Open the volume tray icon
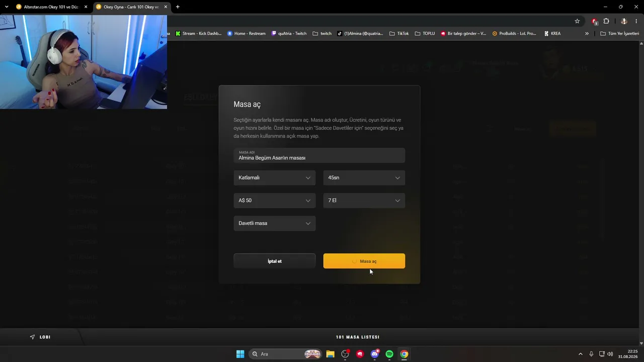 click(610, 354)
